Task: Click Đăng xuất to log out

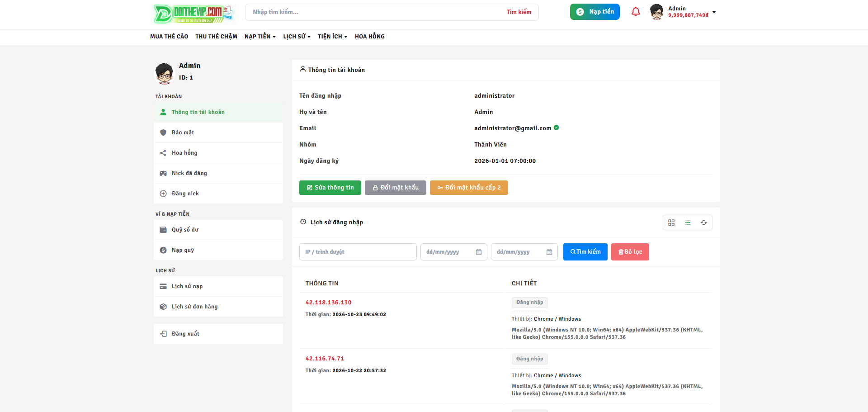Action: point(218,334)
